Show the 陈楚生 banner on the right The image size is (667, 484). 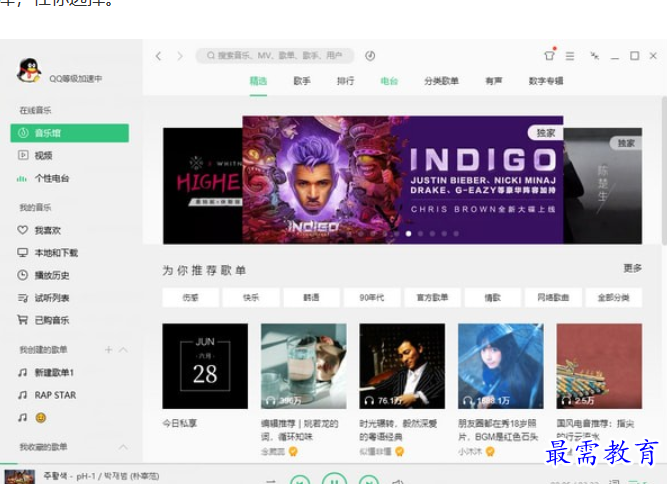point(603,186)
